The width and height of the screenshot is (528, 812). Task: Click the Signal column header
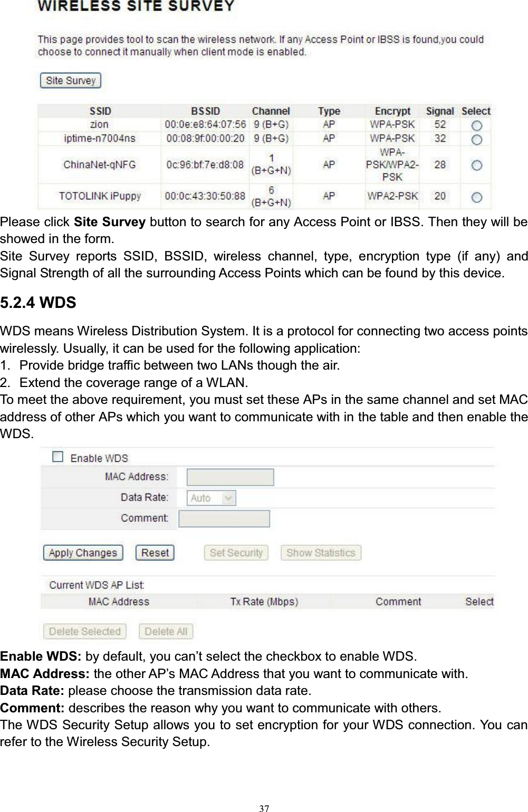[x=440, y=111]
